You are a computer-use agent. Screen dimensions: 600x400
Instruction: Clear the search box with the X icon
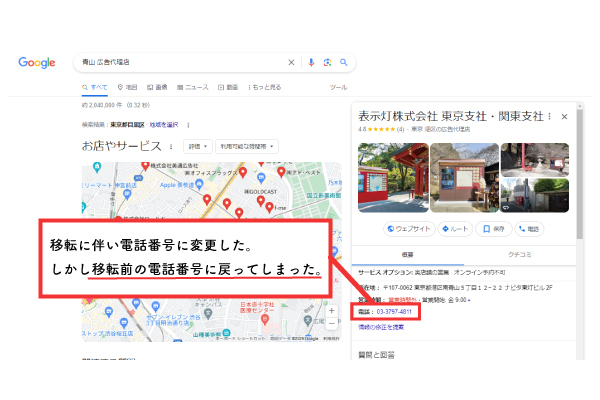point(291,62)
